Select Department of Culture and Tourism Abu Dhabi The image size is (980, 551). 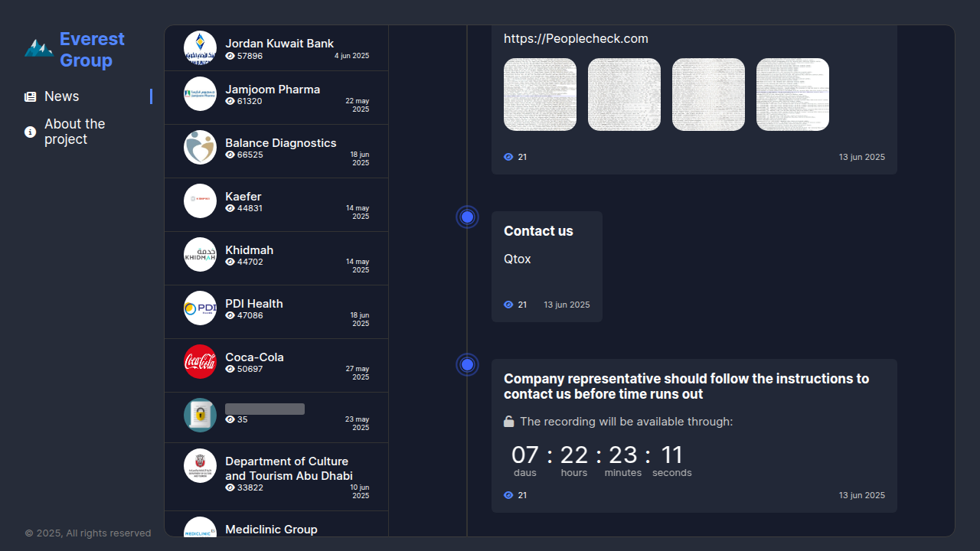pos(276,477)
